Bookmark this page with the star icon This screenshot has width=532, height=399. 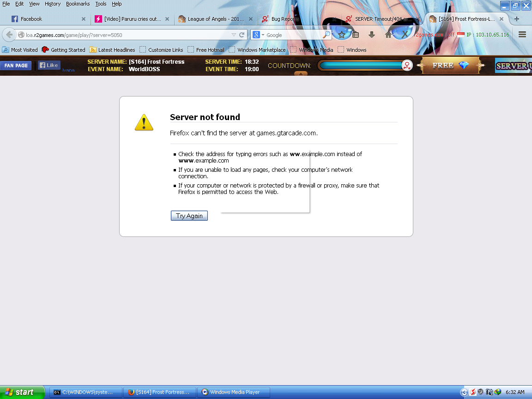(x=341, y=35)
